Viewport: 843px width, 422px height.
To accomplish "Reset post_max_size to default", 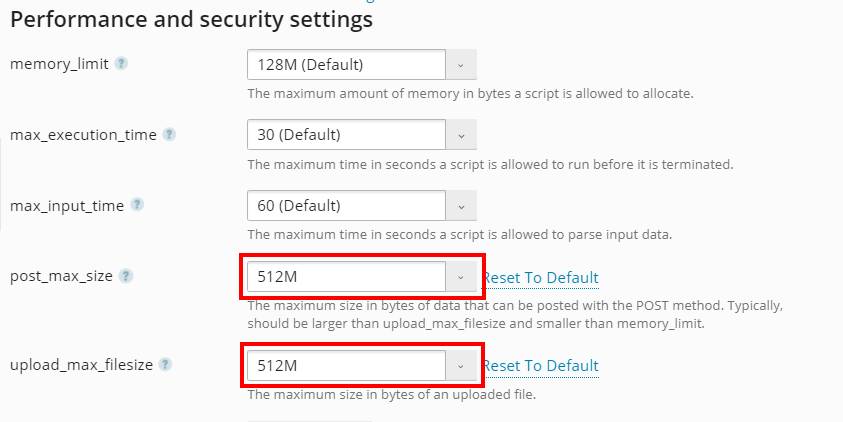I will click(x=540, y=278).
